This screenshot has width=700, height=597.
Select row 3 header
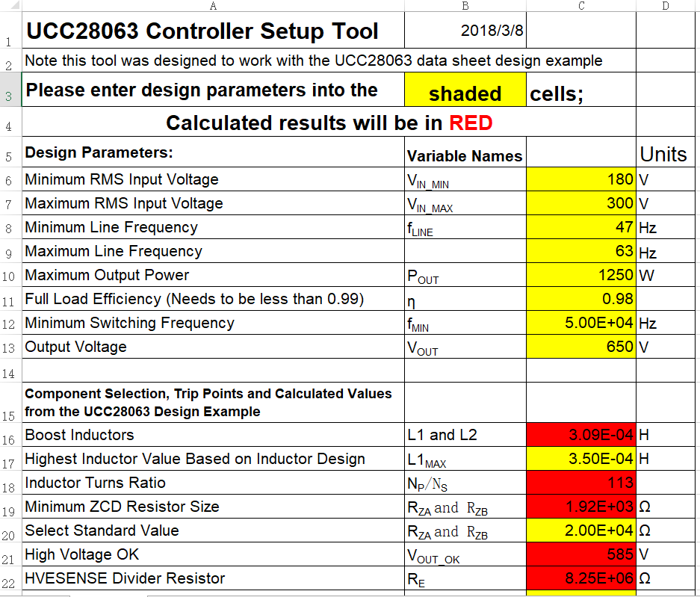[10, 90]
